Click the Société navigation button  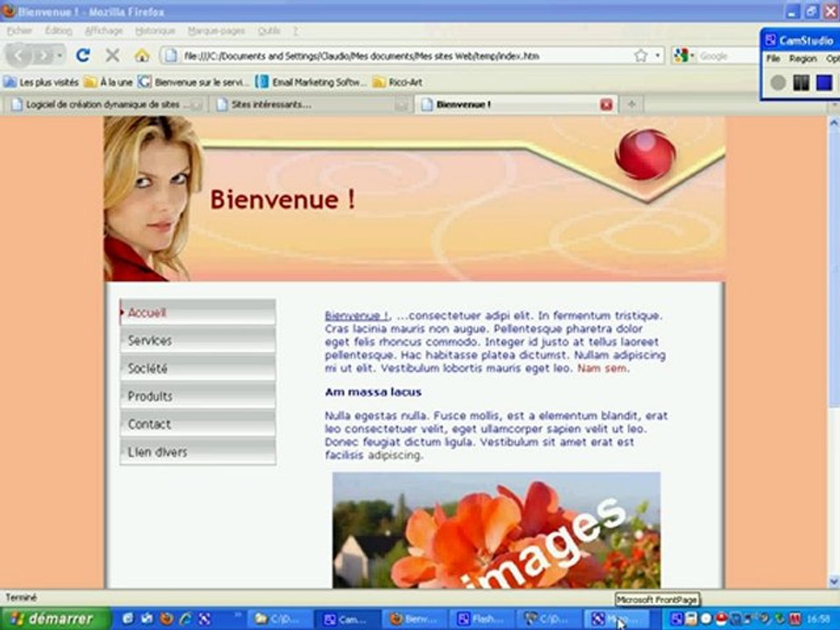click(198, 368)
